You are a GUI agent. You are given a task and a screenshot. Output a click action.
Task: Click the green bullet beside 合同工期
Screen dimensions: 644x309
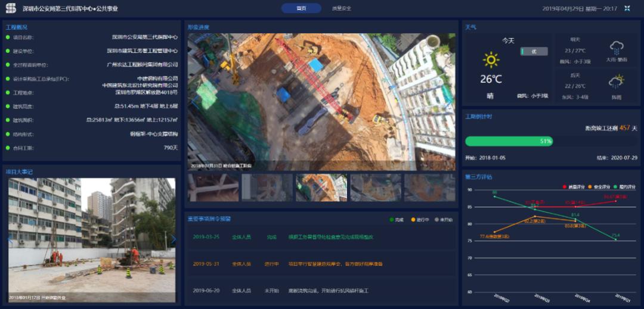(x=8, y=148)
